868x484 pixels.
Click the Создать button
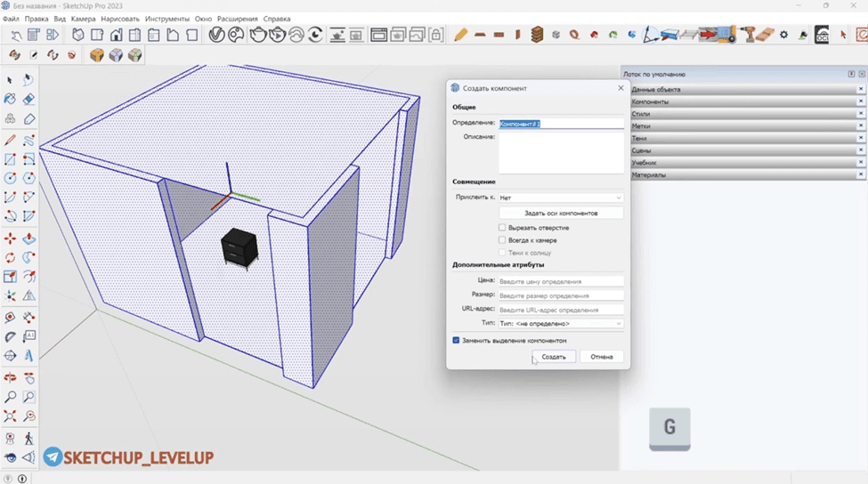coord(554,357)
